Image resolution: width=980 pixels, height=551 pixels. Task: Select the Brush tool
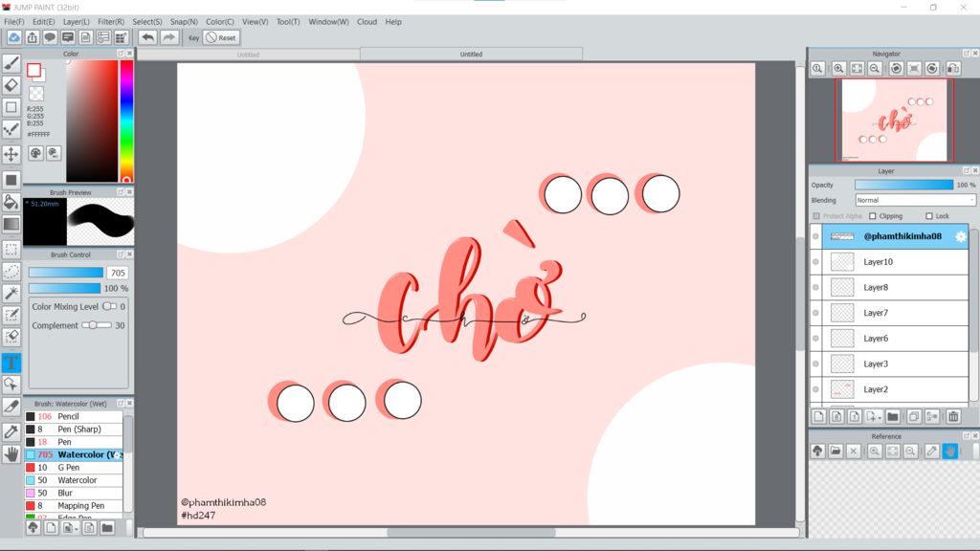pos(11,62)
